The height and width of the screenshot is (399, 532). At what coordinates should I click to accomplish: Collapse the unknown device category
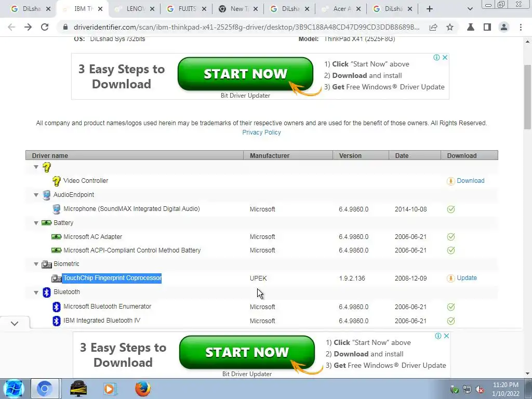tap(36, 167)
